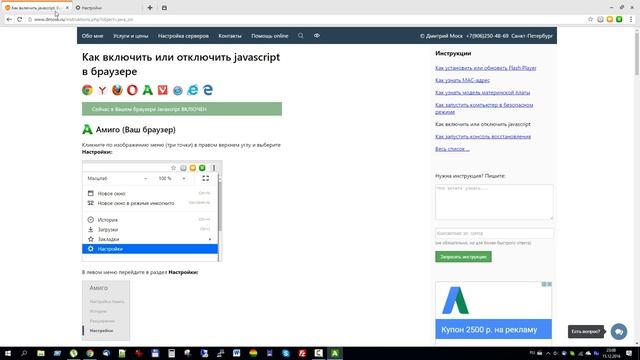The image size is (640, 360).
Task: Open Windows Start menu
Action: coord(8,353)
